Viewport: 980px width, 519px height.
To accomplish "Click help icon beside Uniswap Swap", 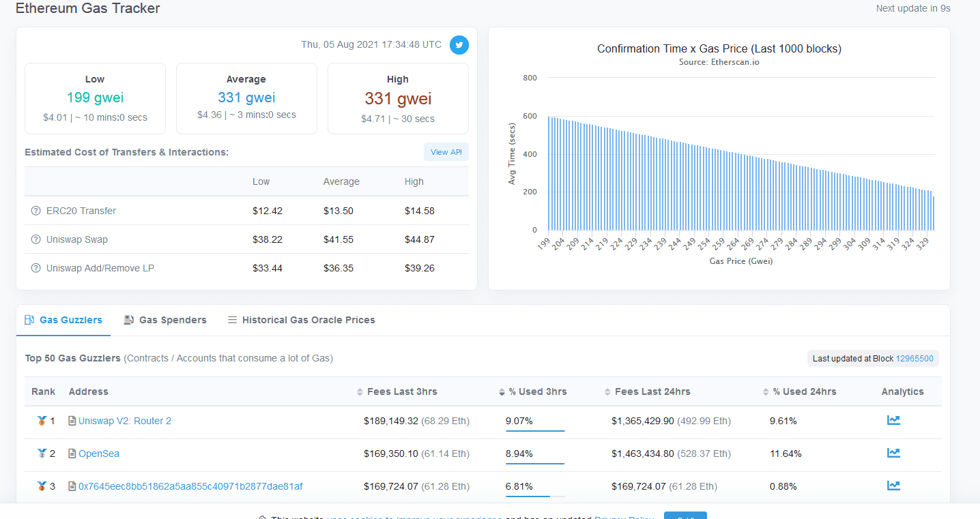I will click(36, 239).
